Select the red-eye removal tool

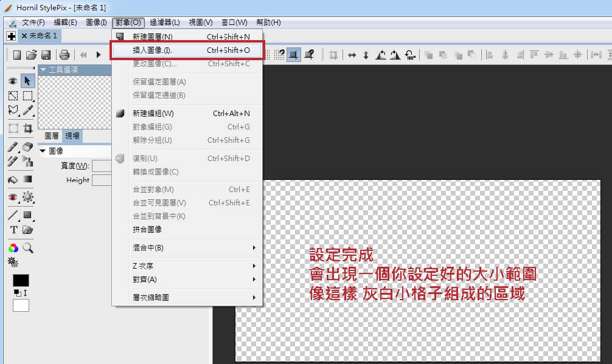13,197
